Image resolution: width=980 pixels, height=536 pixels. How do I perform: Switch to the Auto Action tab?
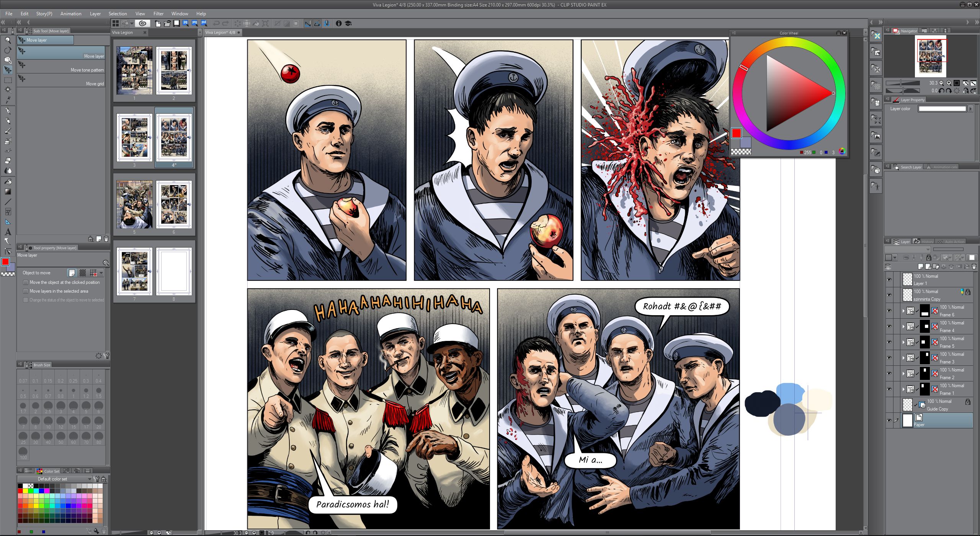click(951, 241)
